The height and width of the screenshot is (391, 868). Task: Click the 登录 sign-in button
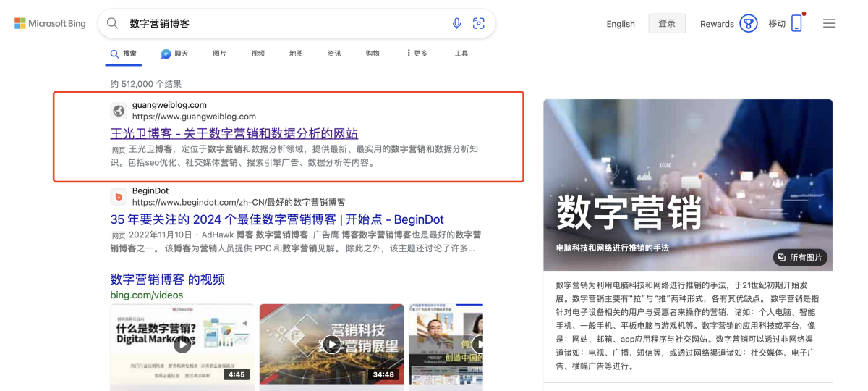pyautogui.click(x=667, y=24)
